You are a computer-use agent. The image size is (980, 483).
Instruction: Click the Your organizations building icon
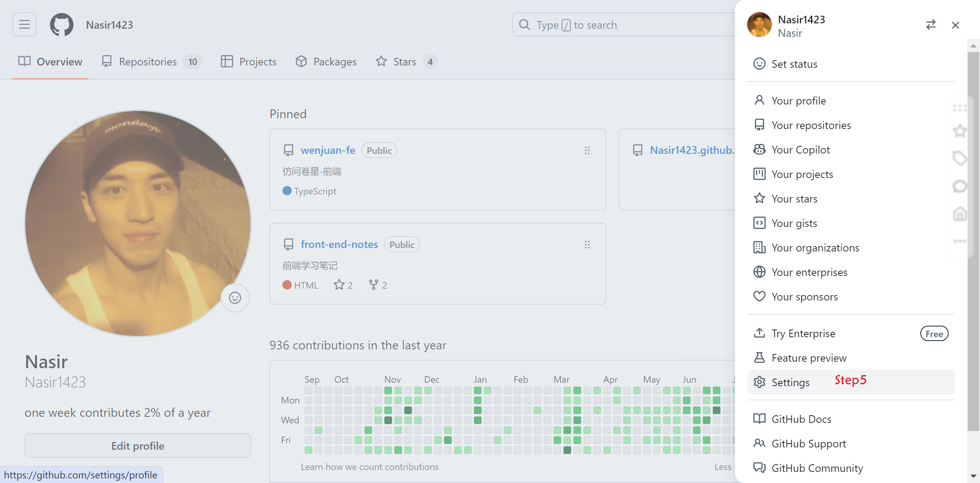click(759, 247)
